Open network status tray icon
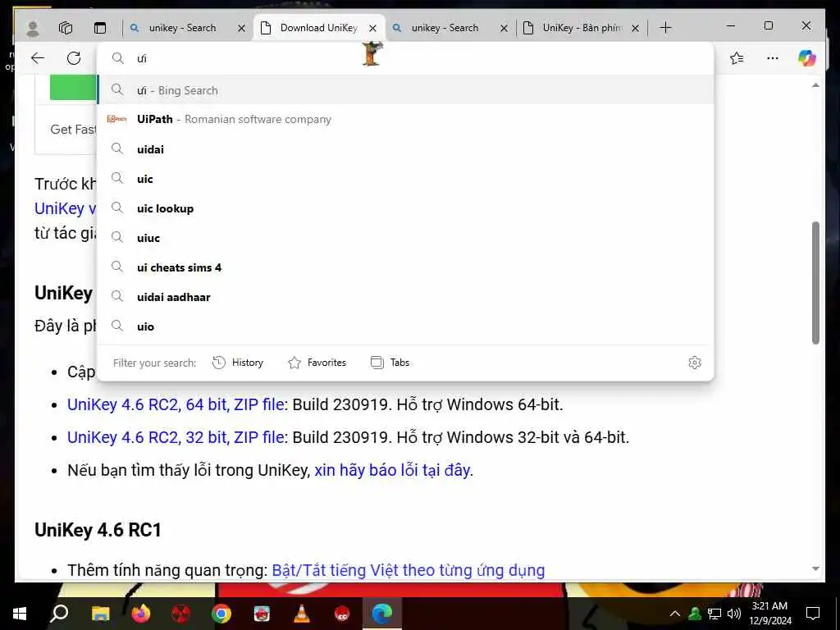Screen dimensions: 840x630 click(714, 614)
